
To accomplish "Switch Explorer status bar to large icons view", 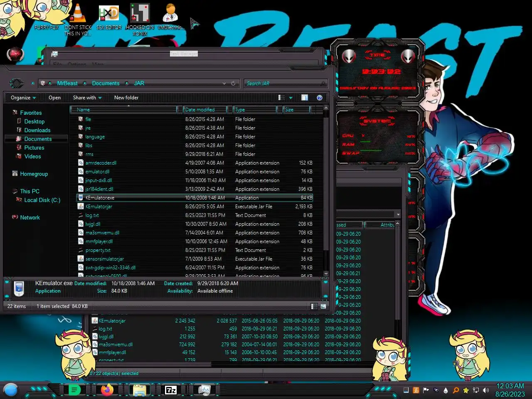I will click(x=323, y=306).
